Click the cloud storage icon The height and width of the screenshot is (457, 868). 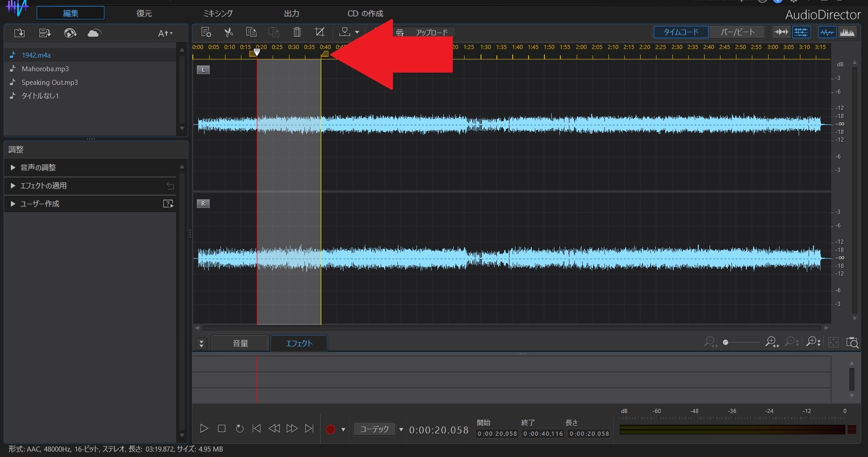[94, 33]
